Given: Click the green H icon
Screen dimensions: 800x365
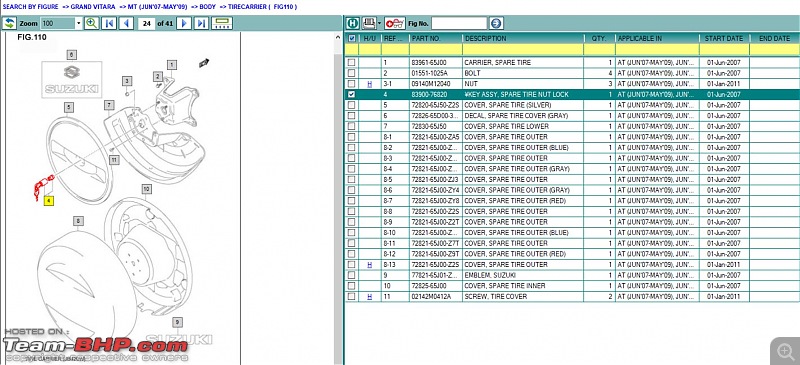Looking at the screenshot, I should click(353, 23).
